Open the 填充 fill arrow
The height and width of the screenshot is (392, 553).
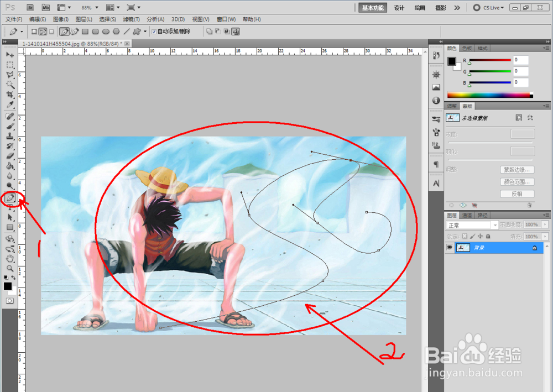pyautogui.click(x=545, y=237)
